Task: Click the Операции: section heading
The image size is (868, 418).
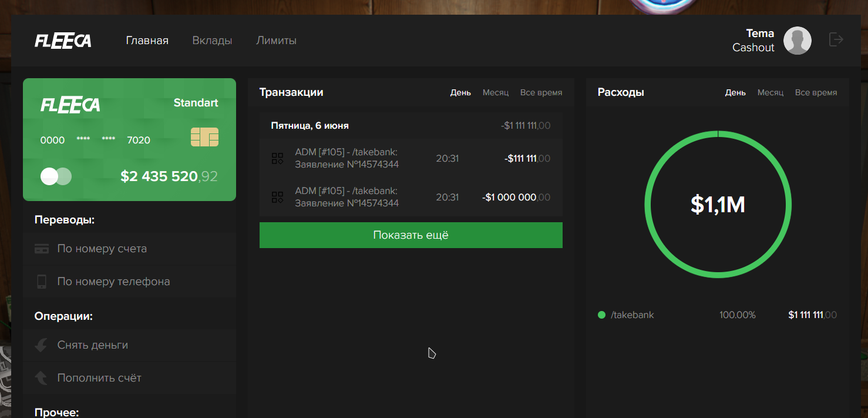Action: pos(63,316)
